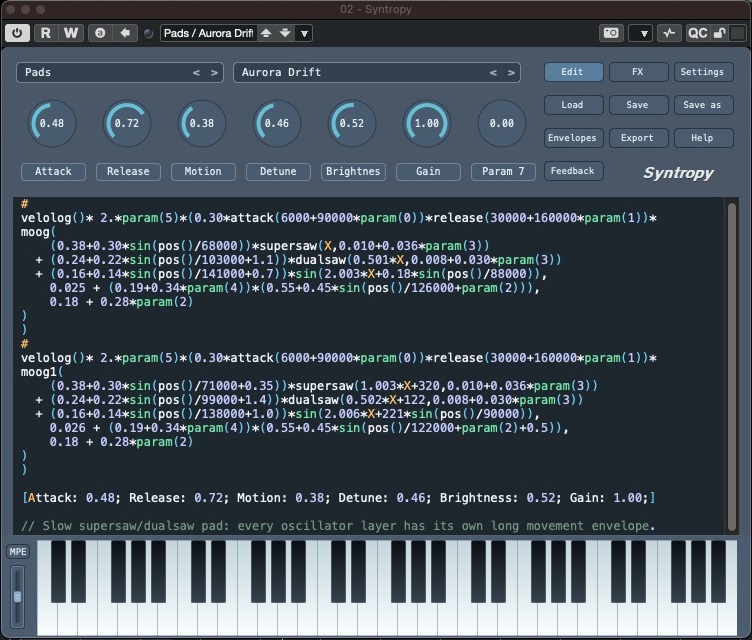Go to next category after Pads
The width and height of the screenshot is (752, 640).
click(214, 72)
